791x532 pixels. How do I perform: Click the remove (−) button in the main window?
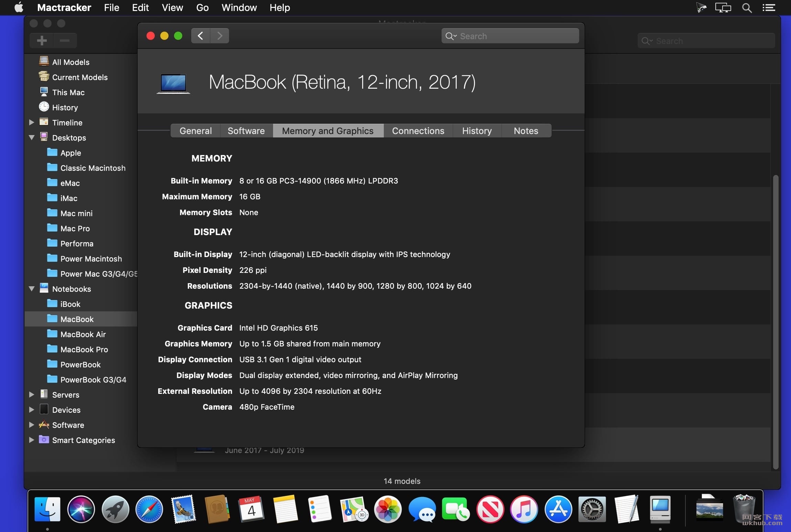(x=65, y=41)
